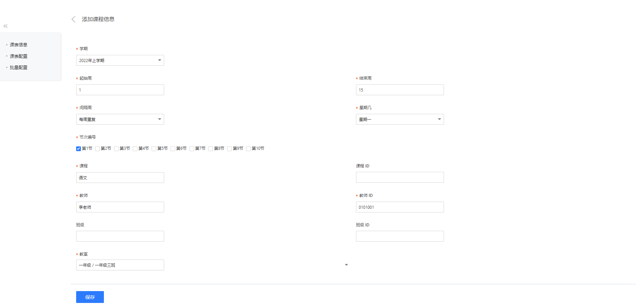Open the 学期 semester dropdown

pos(120,60)
